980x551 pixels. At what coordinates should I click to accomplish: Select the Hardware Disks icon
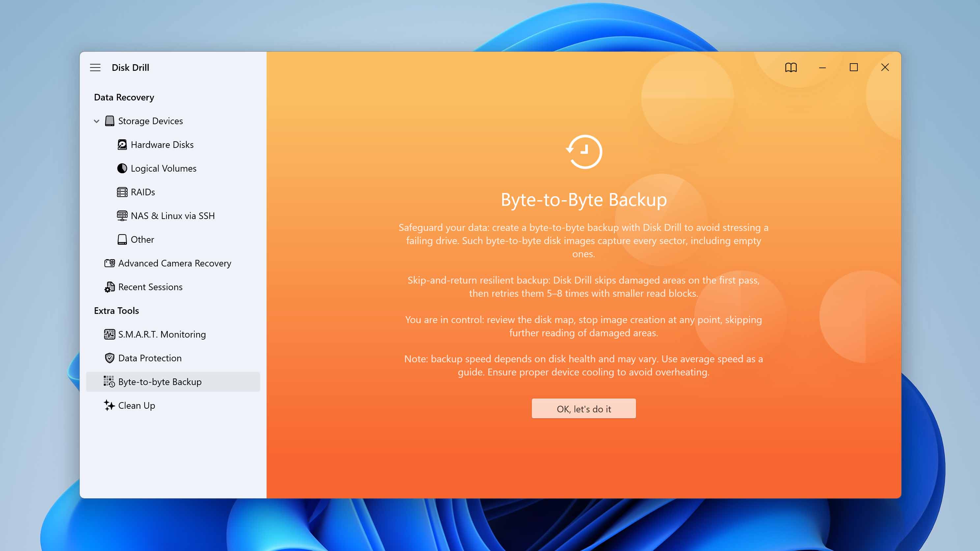pos(123,145)
